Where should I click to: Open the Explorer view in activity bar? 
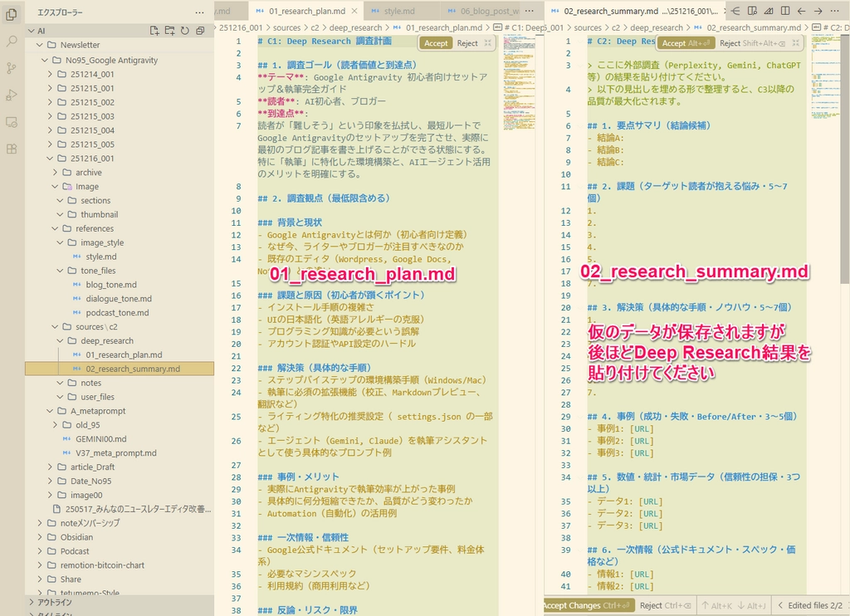tap(12, 14)
